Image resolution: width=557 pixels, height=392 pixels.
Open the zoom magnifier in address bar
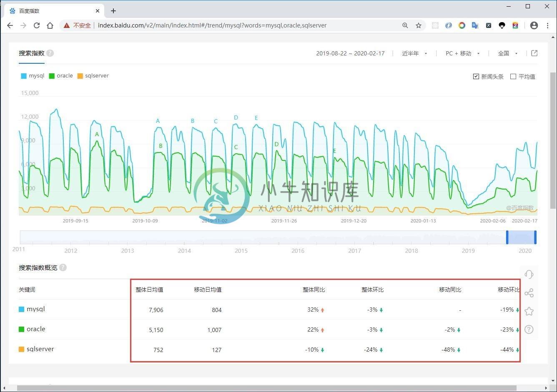point(405,25)
